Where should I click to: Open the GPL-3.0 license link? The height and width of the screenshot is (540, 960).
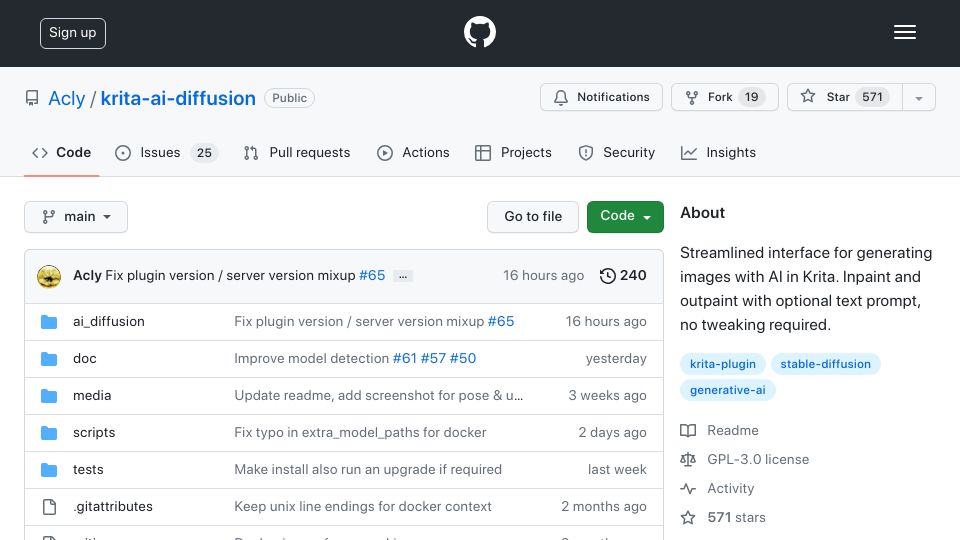click(x=758, y=459)
